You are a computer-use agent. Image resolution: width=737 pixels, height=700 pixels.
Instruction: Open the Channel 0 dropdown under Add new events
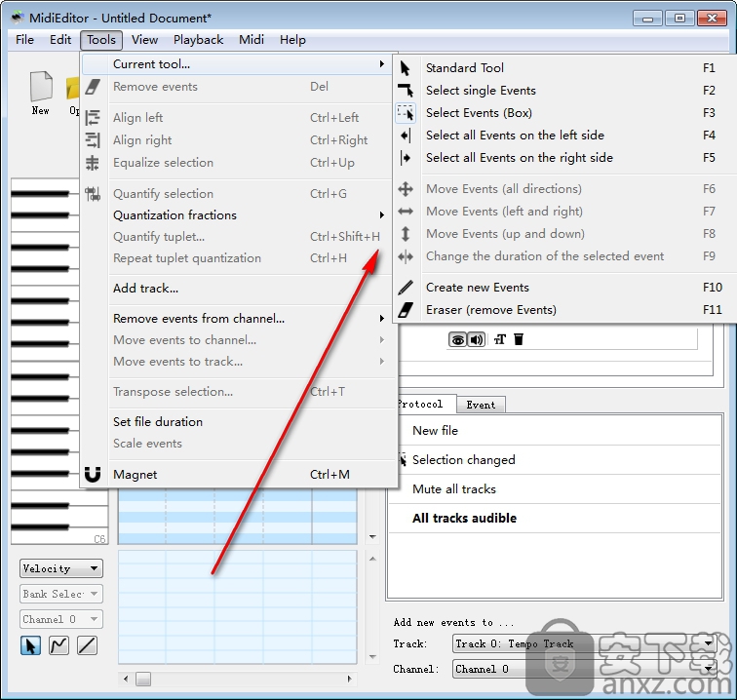[x=584, y=669]
